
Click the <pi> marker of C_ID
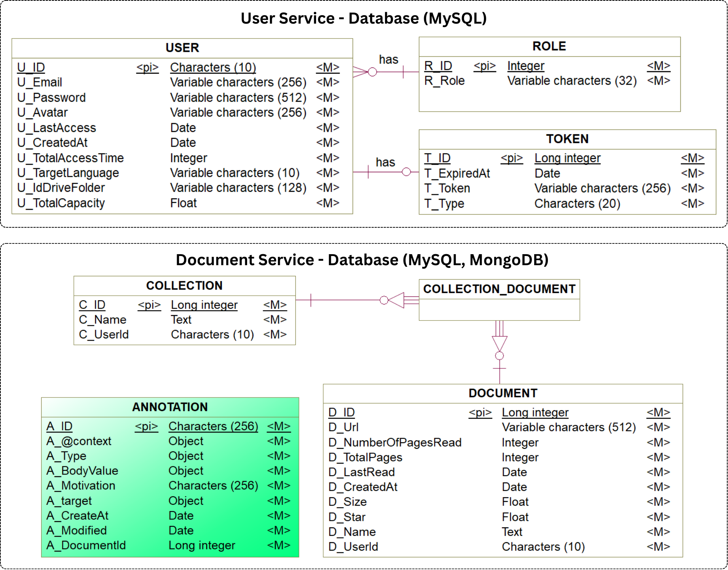149,305
